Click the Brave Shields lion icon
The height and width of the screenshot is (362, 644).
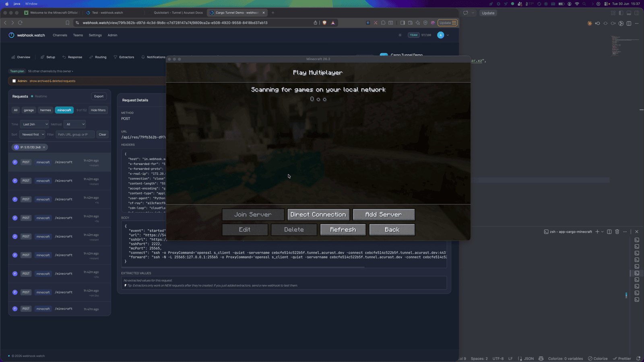(324, 23)
